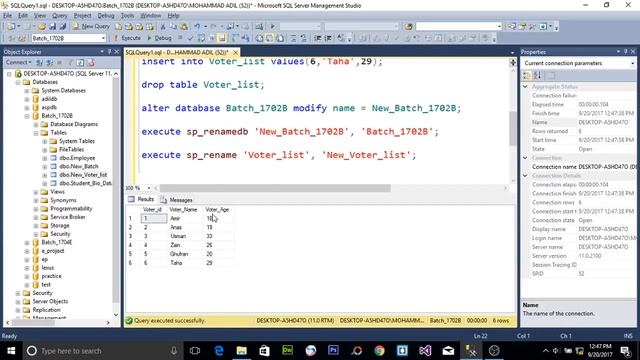The image size is (640, 360).
Task: Click the Voter_Age column header
Action: [217, 209]
